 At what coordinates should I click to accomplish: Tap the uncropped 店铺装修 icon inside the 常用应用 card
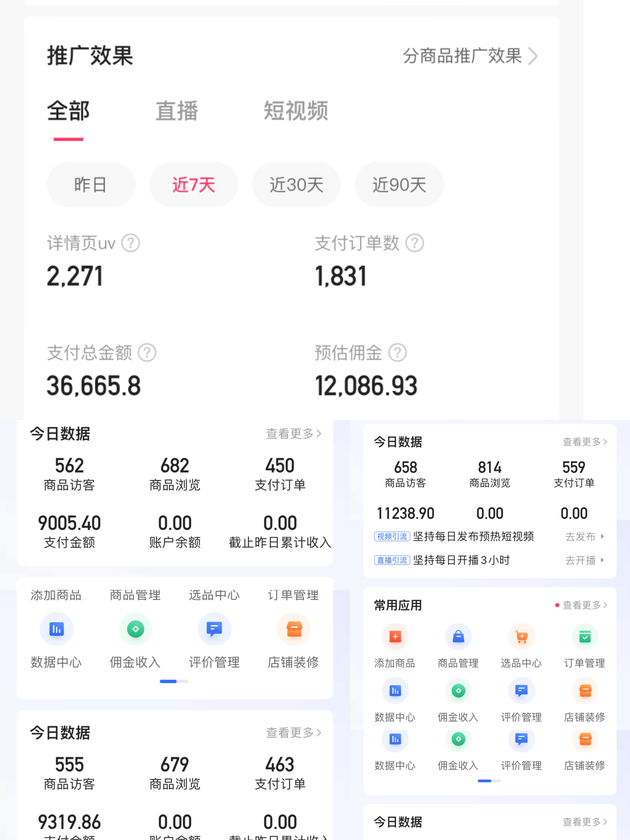[585, 690]
